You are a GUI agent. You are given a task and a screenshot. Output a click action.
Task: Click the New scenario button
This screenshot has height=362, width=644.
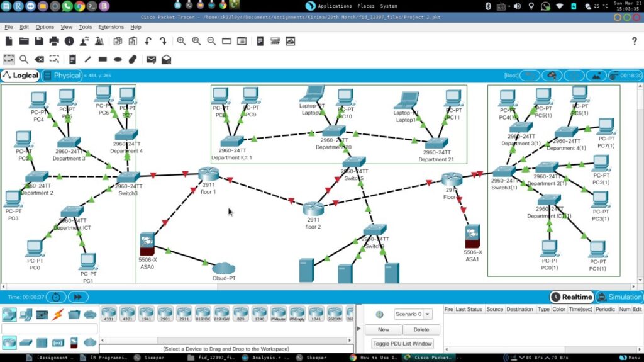(384, 329)
